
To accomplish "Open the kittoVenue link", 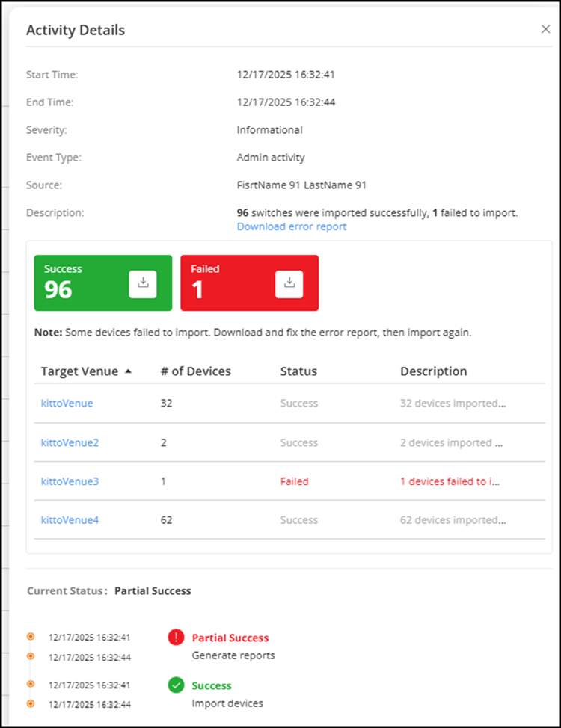I will pyautogui.click(x=67, y=404).
